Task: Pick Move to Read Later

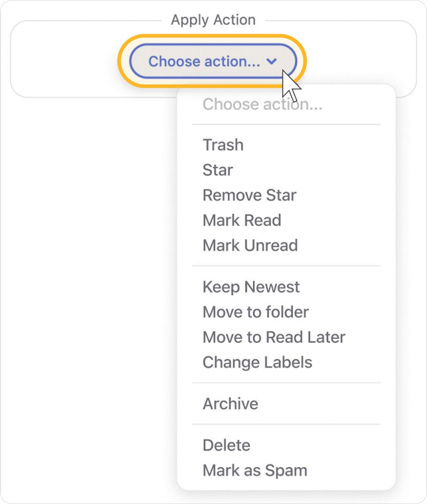Action: [x=274, y=337]
